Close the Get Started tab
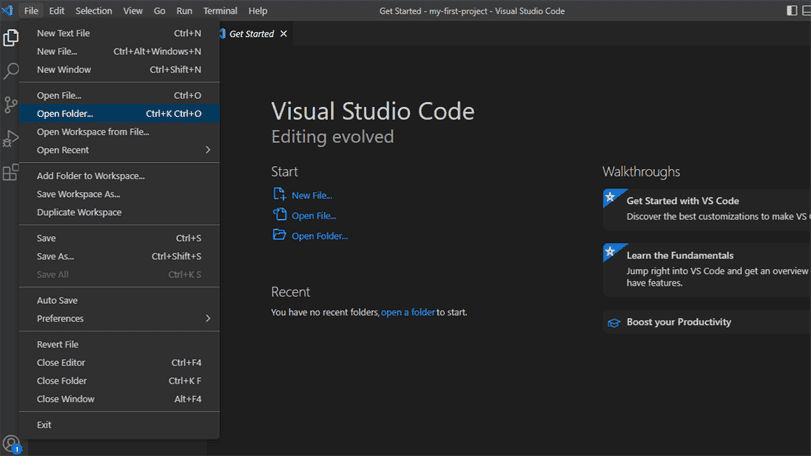This screenshot has height=456, width=811. (x=283, y=34)
